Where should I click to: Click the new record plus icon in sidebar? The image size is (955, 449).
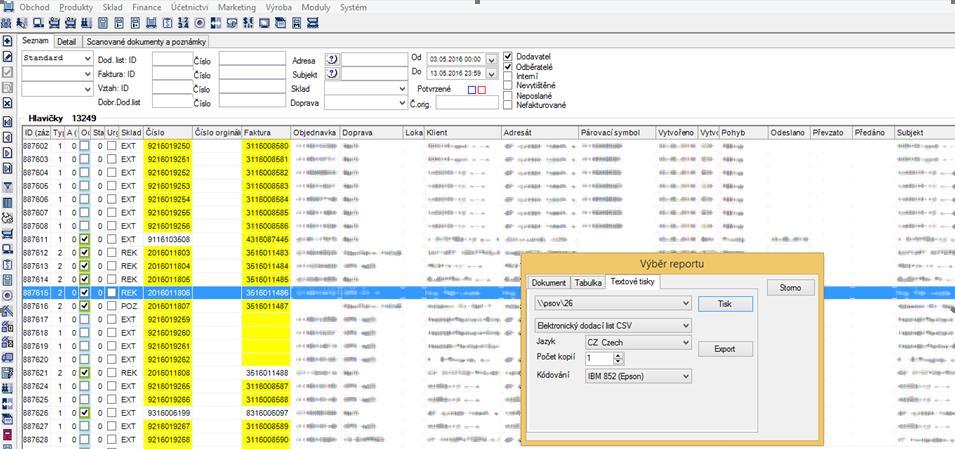point(8,41)
